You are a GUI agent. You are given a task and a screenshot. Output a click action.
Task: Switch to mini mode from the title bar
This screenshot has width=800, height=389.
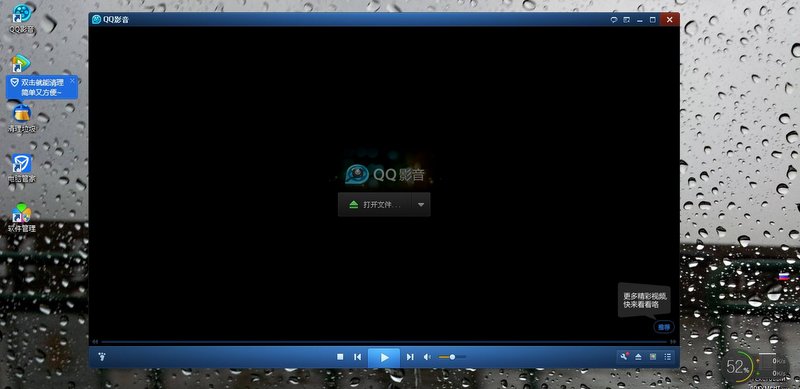[x=627, y=20]
